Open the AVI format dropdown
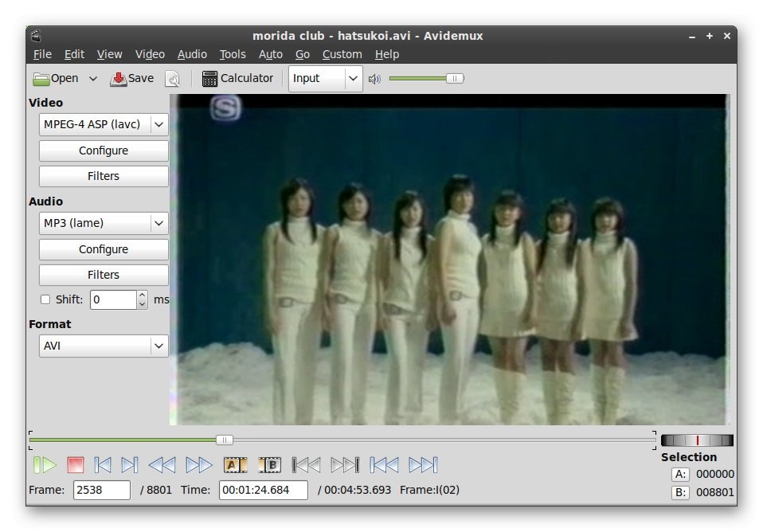 click(104, 346)
